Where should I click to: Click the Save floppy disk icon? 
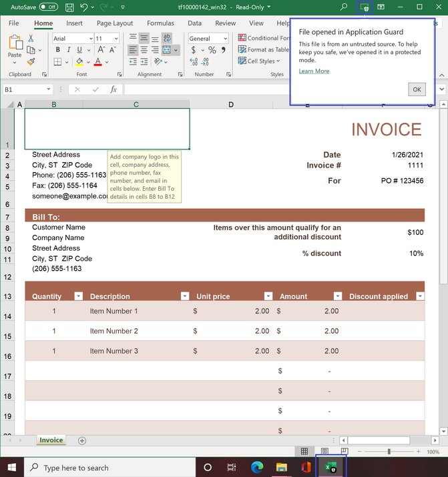coord(69,7)
